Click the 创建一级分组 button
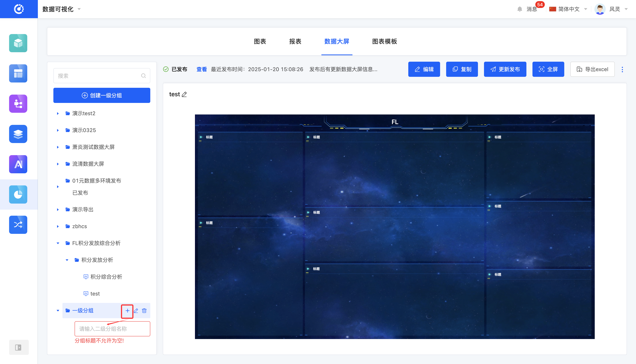Image resolution: width=636 pixels, height=364 pixels. point(102,95)
